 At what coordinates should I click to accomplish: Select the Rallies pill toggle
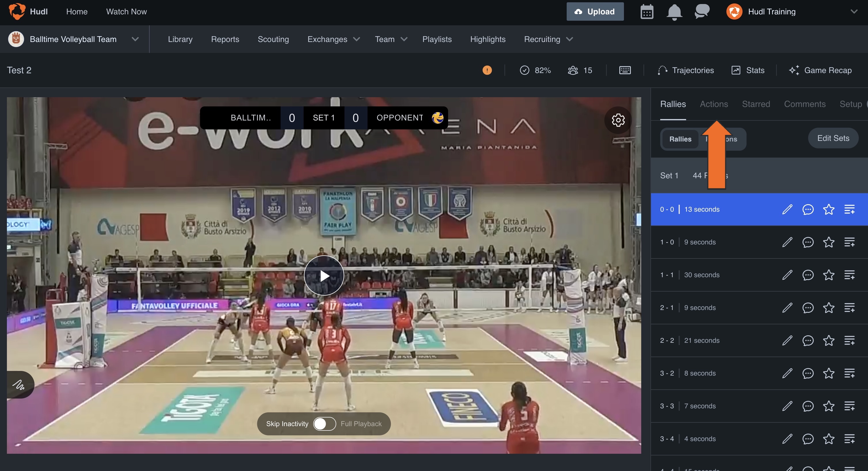click(680, 139)
